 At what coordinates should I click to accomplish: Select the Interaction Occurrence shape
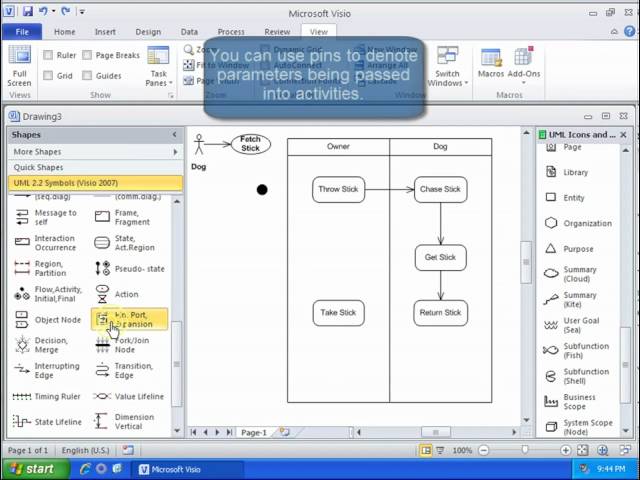coord(46,243)
